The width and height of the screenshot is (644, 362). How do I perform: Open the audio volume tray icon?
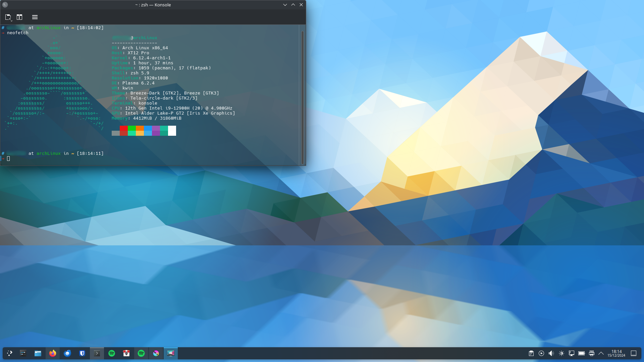tap(551, 353)
